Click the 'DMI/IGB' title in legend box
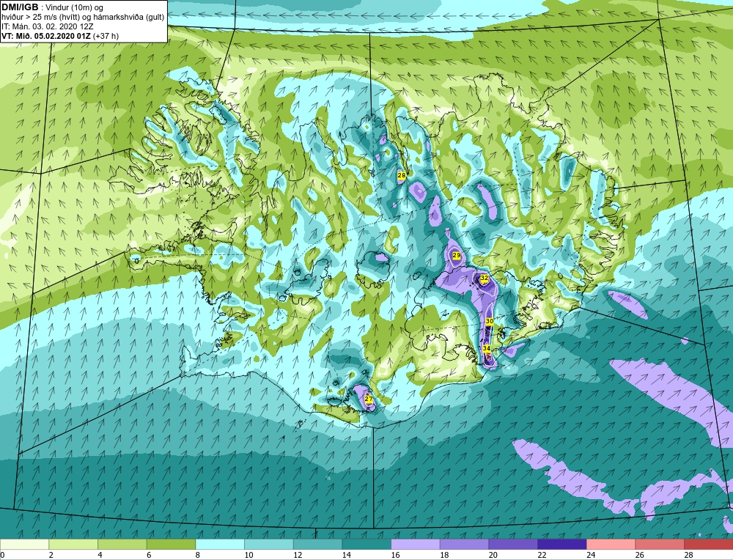This screenshot has height=560, width=733. coord(20,7)
